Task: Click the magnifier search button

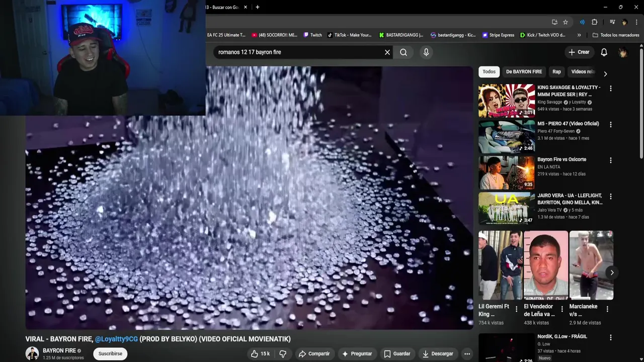Action: (x=404, y=52)
